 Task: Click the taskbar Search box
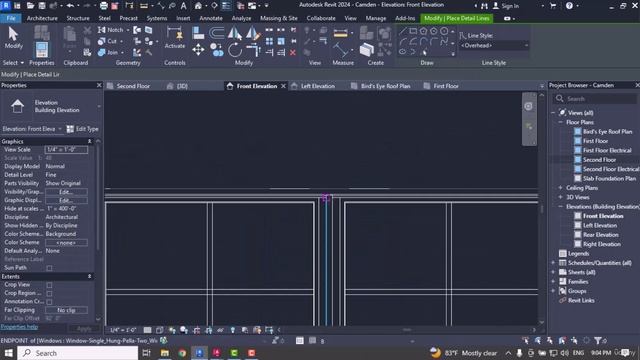(78, 353)
